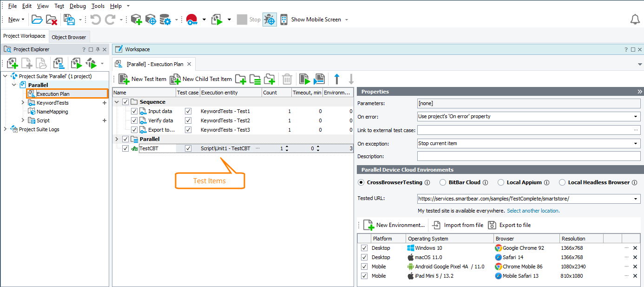The height and width of the screenshot is (287, 644).
Task: Click the Run icon in the main toolbar
Action: tap(217, 20)
